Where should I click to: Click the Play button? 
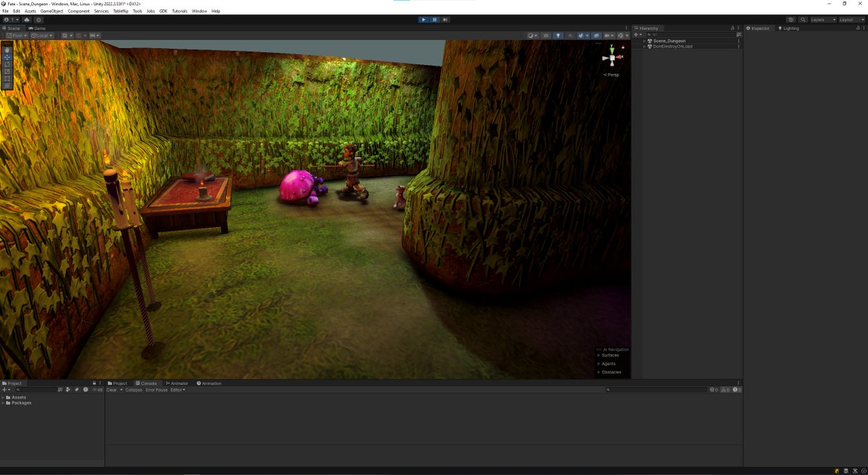click(423, 20)
